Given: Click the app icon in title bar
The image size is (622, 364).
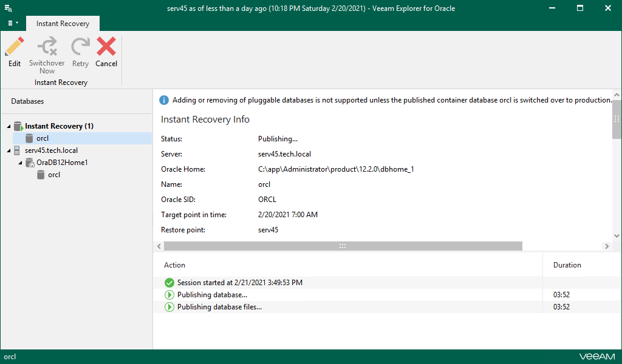Looking at the screenshot, I should pyautogui.click(x=9, y=8).
